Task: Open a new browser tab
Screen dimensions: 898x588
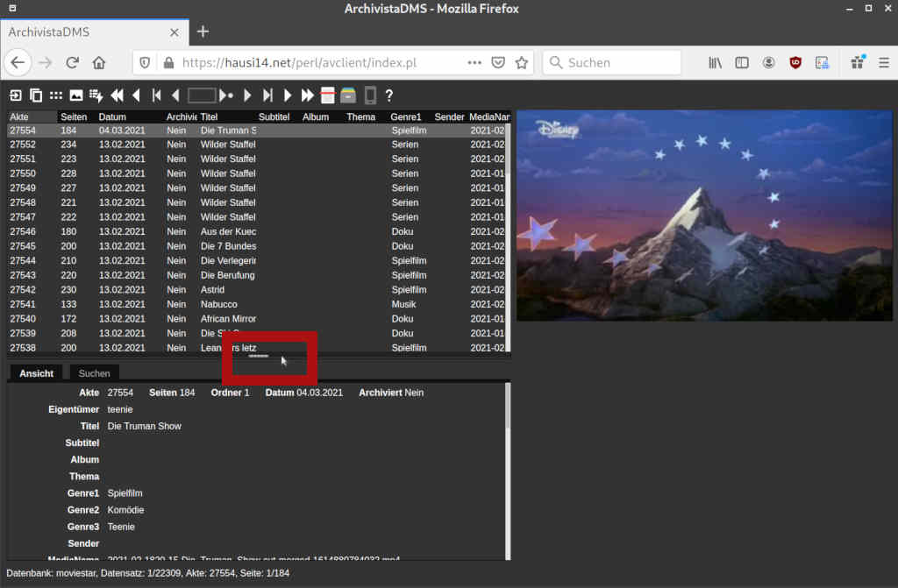Action: [203, 32]
